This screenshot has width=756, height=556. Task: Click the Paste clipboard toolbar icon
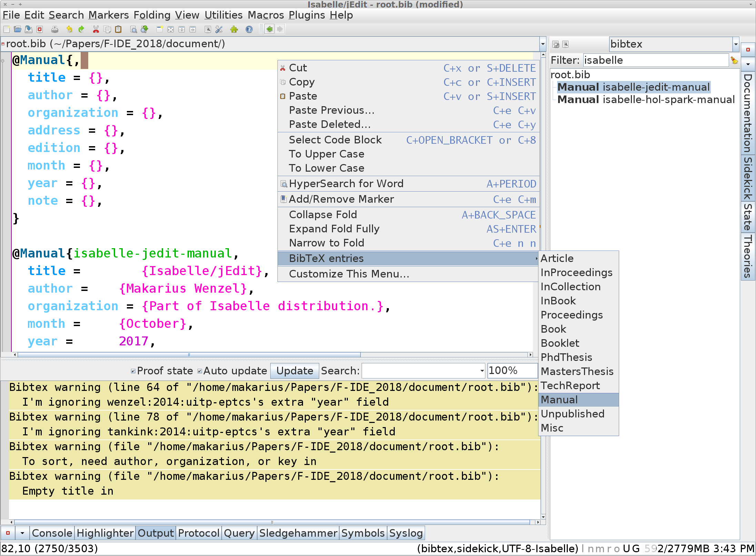[x=118, y=29]
